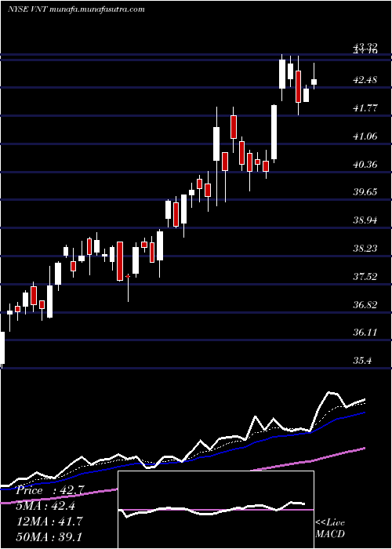Select the 38.23 price axis label
This screenshot has width=392, height=549.
coord(365,249)
